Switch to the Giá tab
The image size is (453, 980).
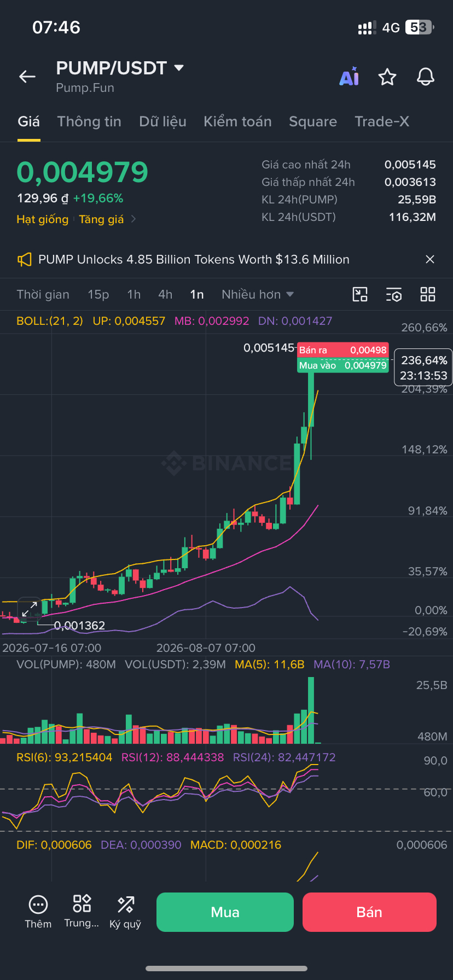pos(28,121)
